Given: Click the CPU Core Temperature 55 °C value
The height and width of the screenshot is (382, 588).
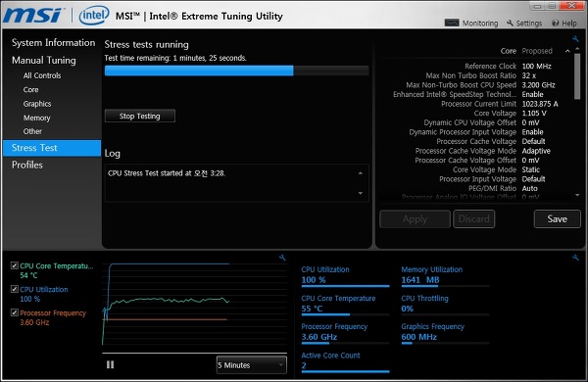Looking at the screenshot, I should 312,309.
